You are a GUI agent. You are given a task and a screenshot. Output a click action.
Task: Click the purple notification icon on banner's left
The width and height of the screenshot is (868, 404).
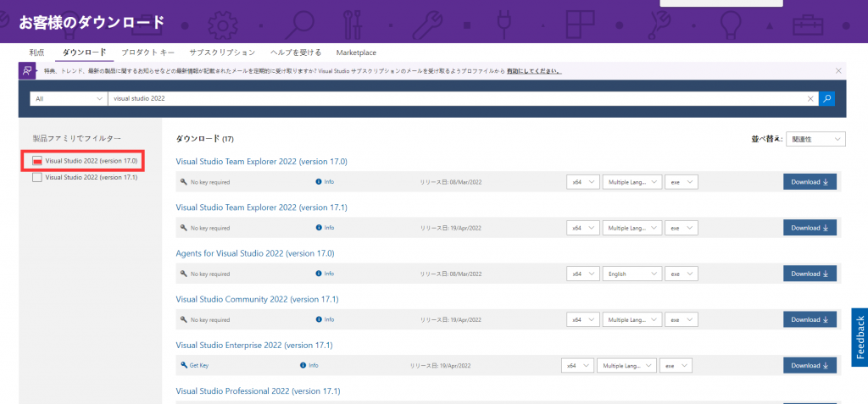coord(27,71)
